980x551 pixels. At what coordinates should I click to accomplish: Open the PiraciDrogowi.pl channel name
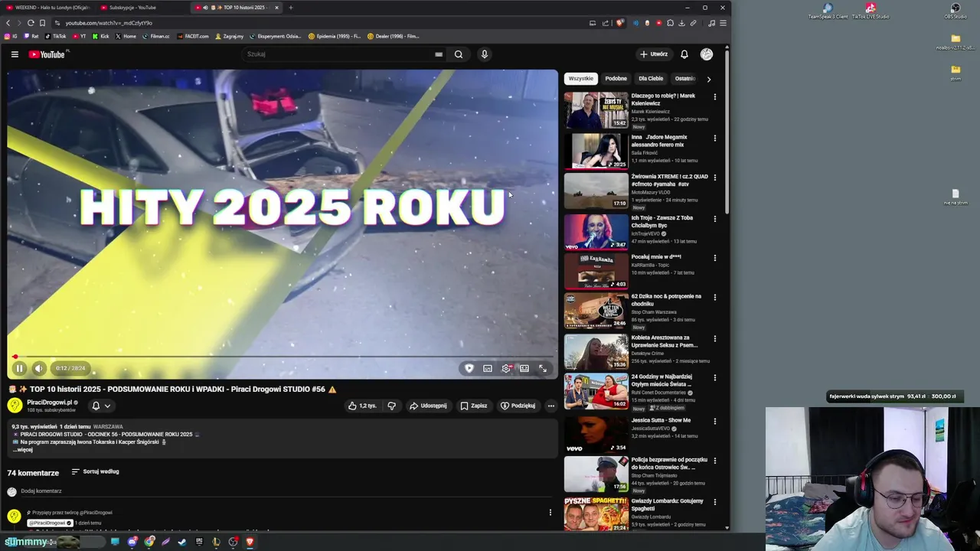tap(50, 403)
